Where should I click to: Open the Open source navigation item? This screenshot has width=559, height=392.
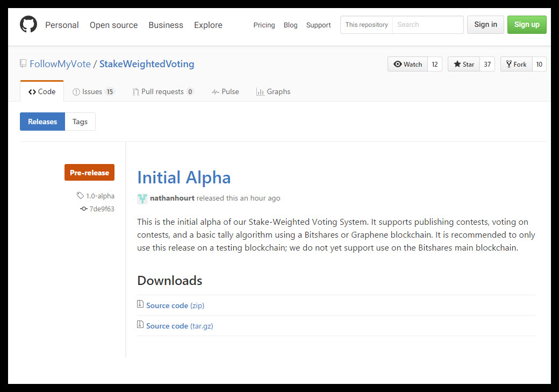[x=114, y=25]
